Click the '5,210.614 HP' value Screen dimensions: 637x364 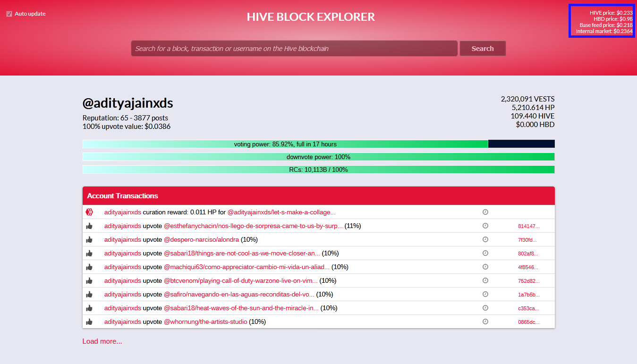pyautogui.click(x=533, y=108)
